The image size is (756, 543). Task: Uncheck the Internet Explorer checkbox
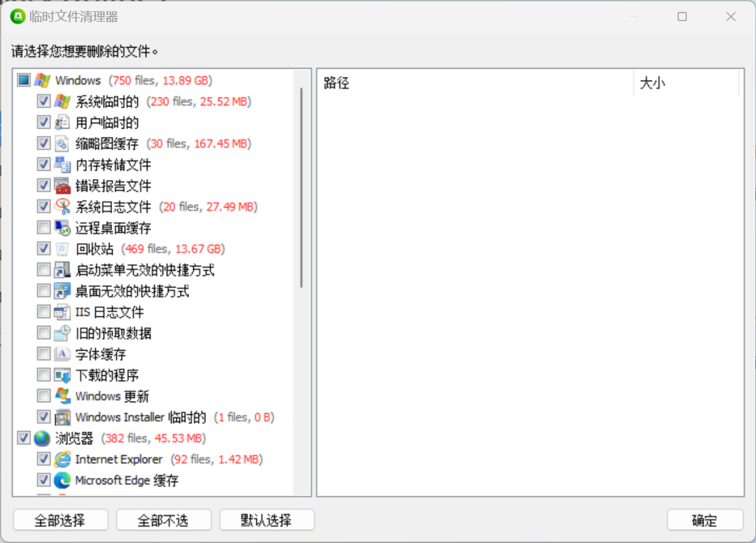[43, 459]
